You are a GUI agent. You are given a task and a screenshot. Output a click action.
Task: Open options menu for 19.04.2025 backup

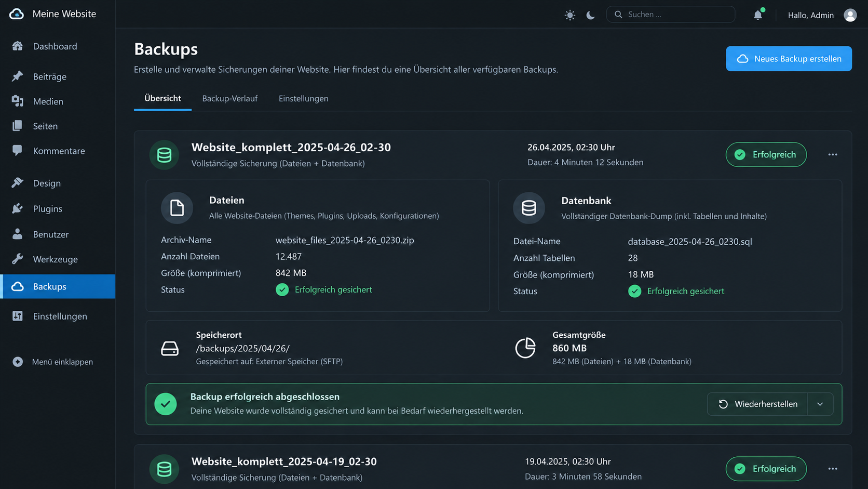(833, 469)
